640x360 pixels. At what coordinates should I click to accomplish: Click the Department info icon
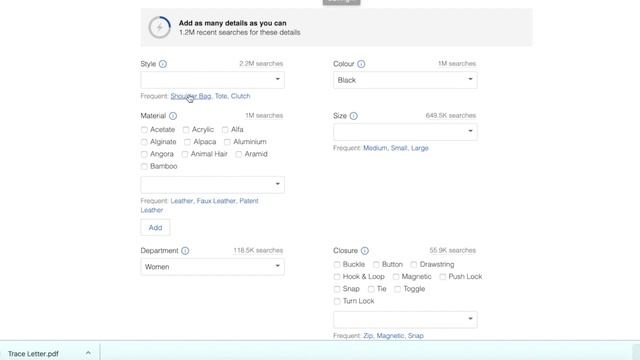185,251
